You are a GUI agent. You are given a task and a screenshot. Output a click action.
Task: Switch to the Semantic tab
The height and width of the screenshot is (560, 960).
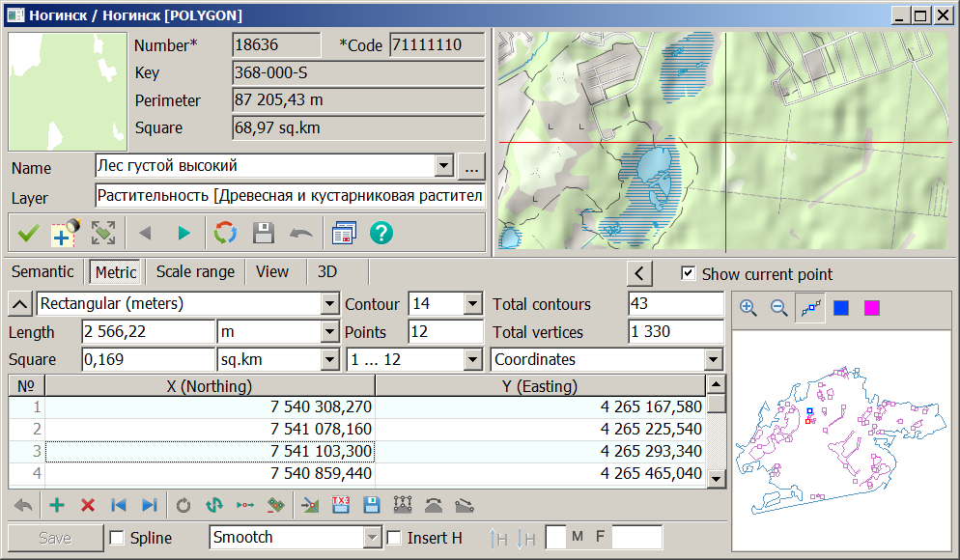(x=42, y=272)
